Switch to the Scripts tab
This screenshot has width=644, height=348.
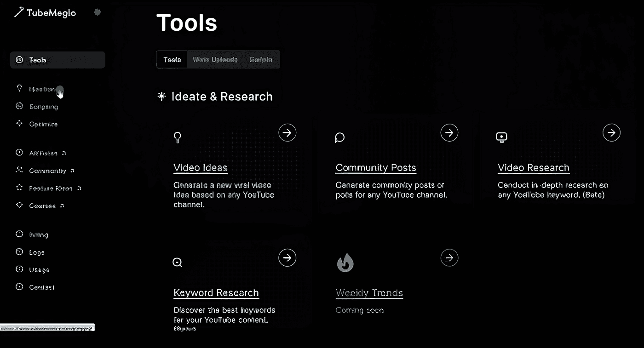[x=261, y=59]
